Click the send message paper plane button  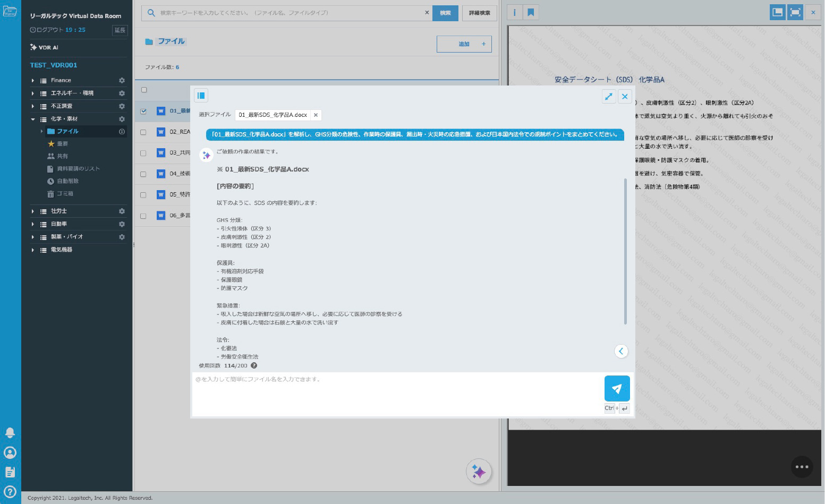[x=617, y=388]
